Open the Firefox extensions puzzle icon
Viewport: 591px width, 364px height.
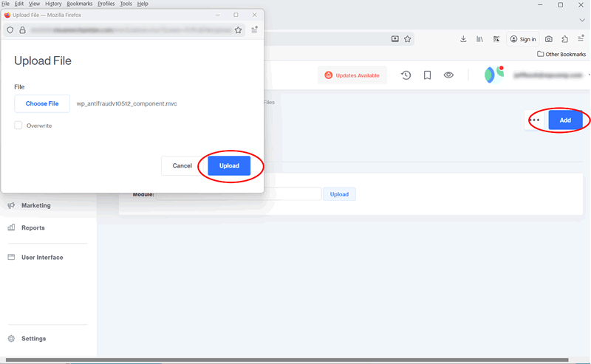(x=564, y=39)
